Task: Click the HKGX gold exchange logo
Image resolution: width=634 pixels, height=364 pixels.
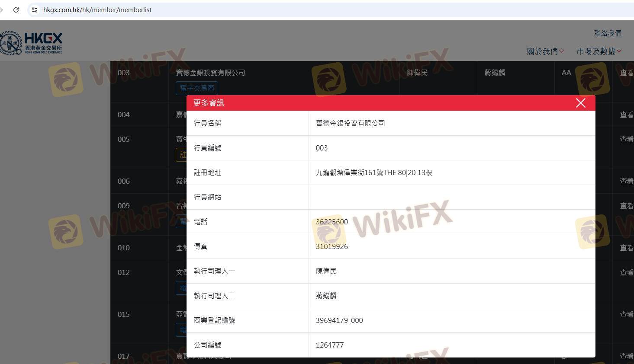Action: coord(31,43)
